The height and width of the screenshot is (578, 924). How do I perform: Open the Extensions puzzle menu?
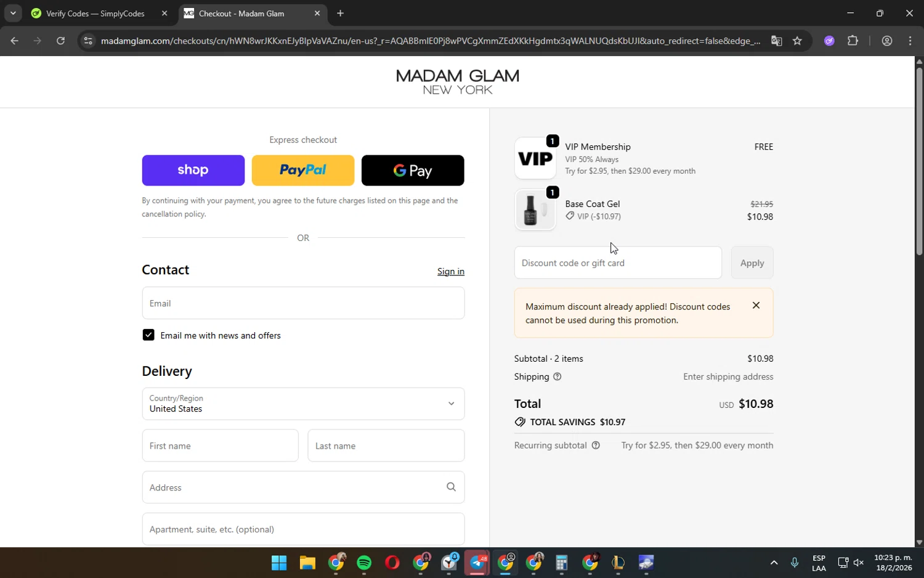point(853,41)
